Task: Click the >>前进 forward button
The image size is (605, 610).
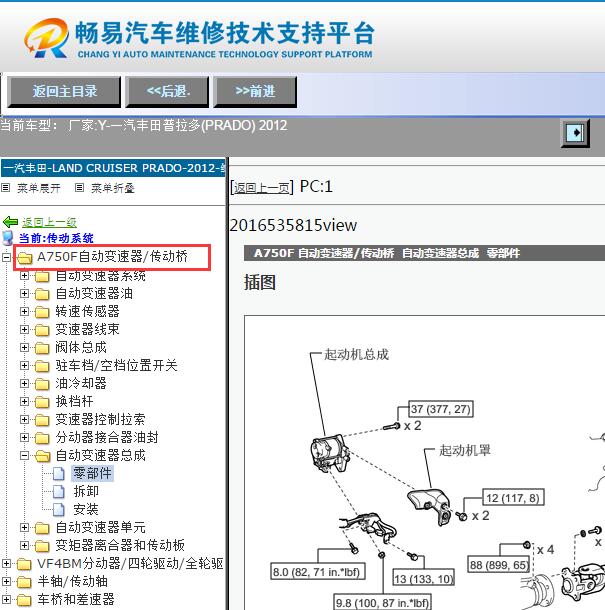Action: (x=255, y=91)
